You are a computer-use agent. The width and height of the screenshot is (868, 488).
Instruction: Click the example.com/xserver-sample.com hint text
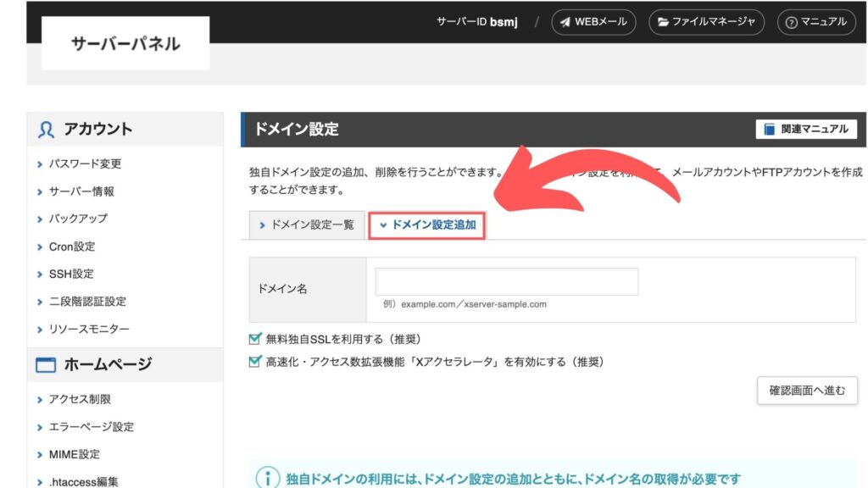tap(465, 304)
